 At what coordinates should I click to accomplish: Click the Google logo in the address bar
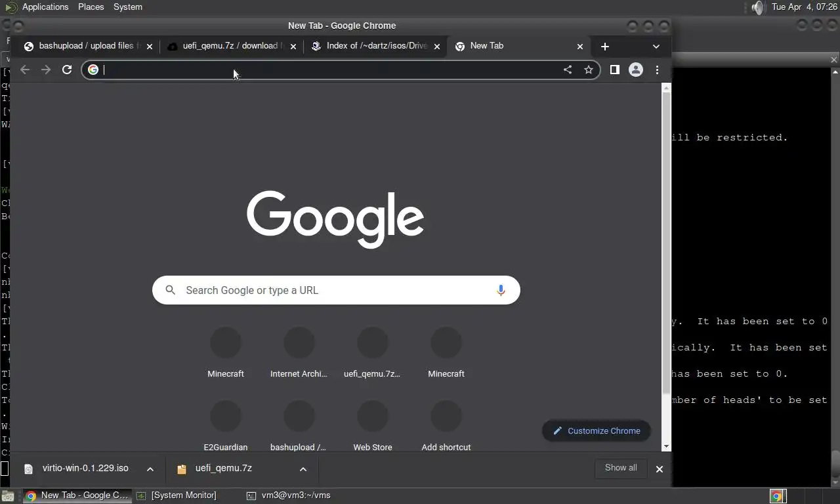click(93, 70)
